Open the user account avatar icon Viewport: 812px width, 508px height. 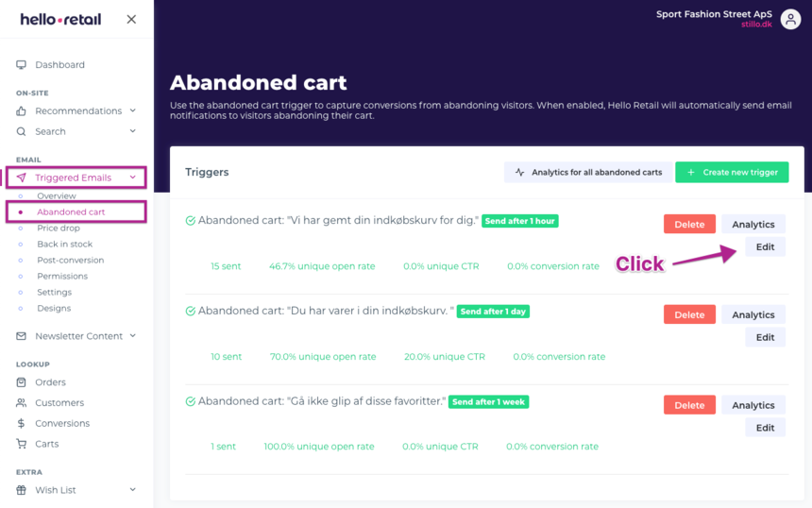point(790,19)
